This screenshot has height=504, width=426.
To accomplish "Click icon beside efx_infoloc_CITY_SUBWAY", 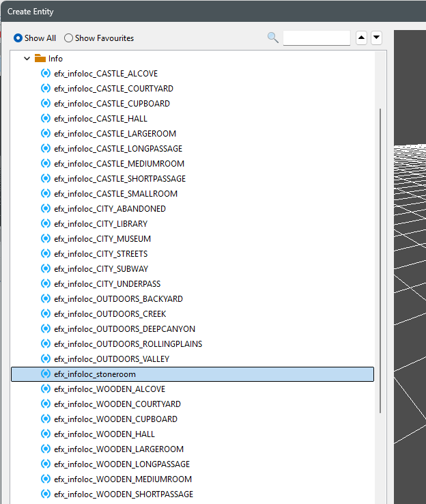I will (46, 268).
